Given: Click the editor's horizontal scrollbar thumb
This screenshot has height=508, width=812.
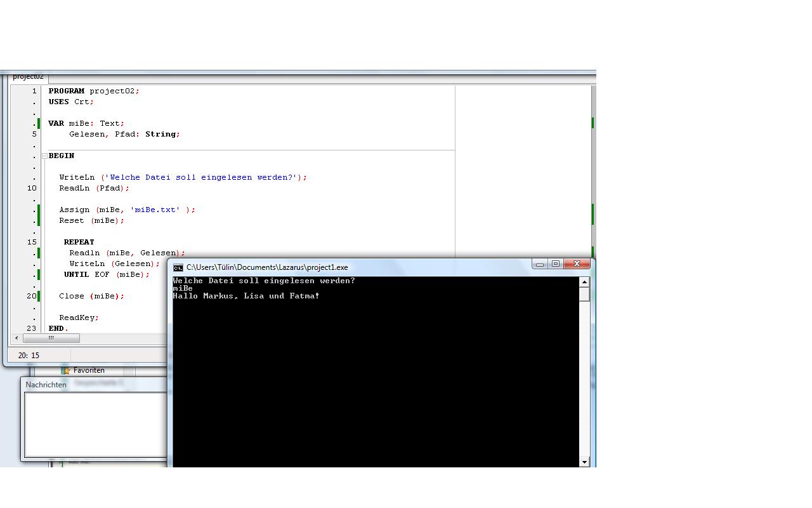Looking at the screenshot, I should (x=51, y=338).
